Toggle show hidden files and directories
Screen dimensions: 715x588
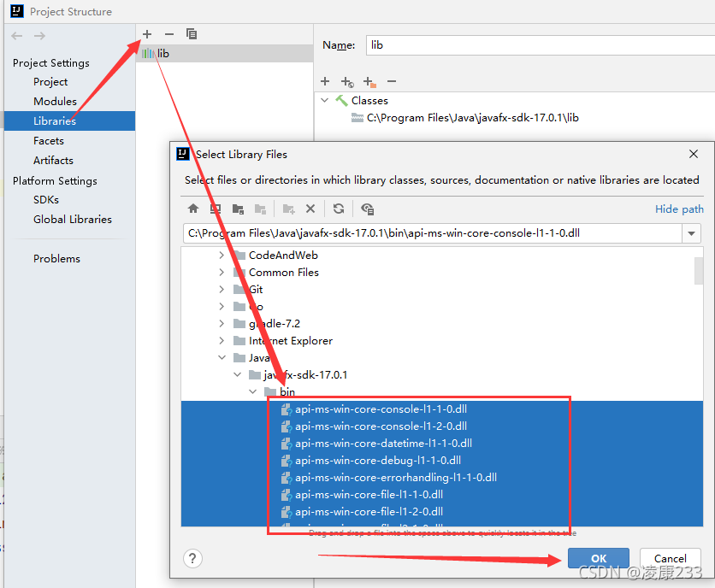pos(367,209)
